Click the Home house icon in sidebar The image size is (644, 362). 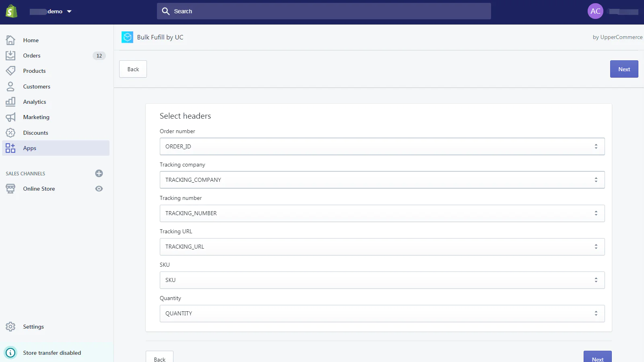[x=10, y=40]
